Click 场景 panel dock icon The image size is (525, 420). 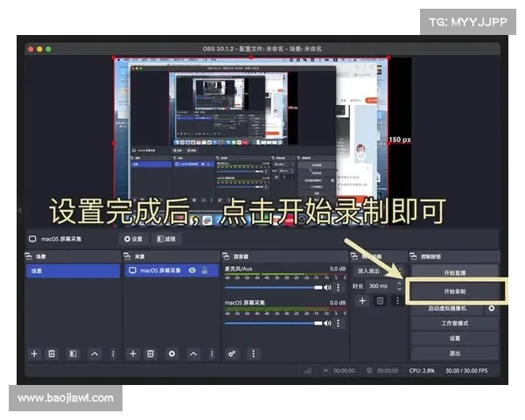[29, 256]
